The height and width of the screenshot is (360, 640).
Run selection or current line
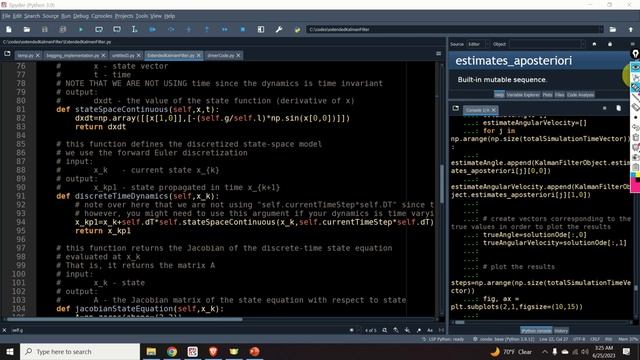135,29
